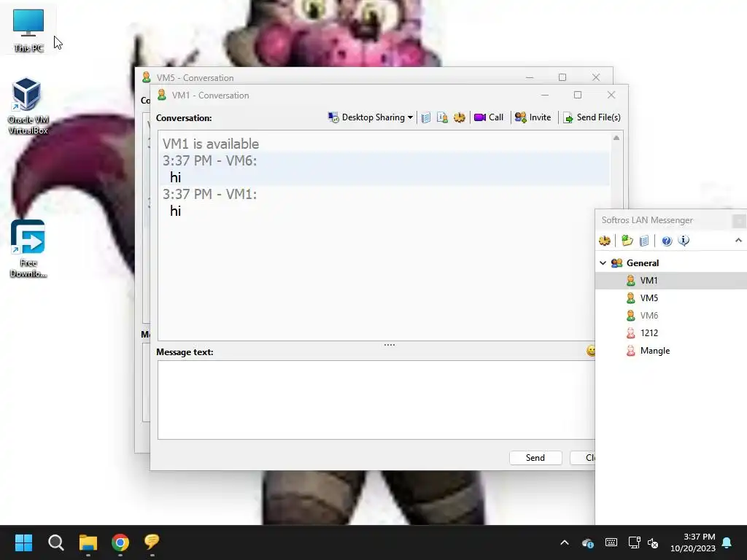This screenshot has height=560, width=747.
Task: Click the splitter grip above Message text
Action: pyautogui.click(x=390, y=345)
